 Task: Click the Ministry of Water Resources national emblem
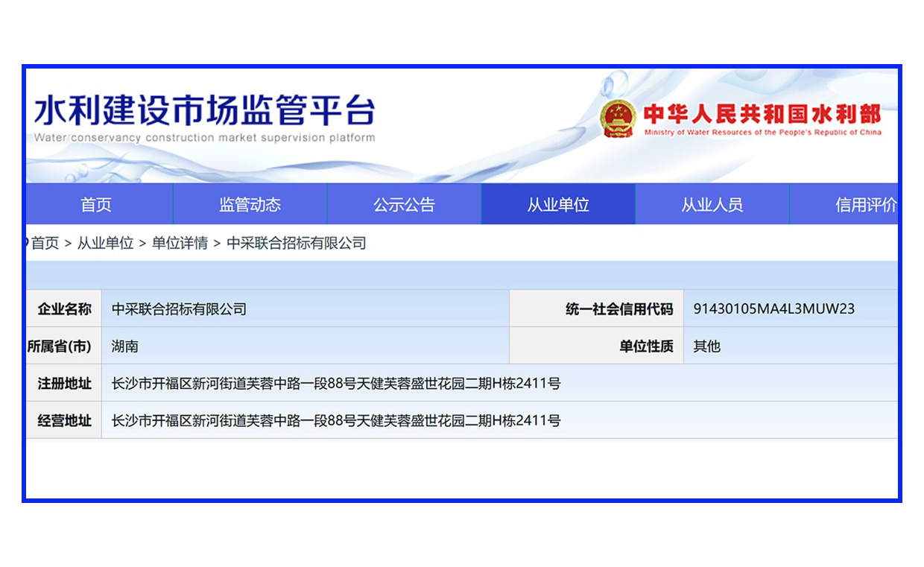click(x=618, y=118)
